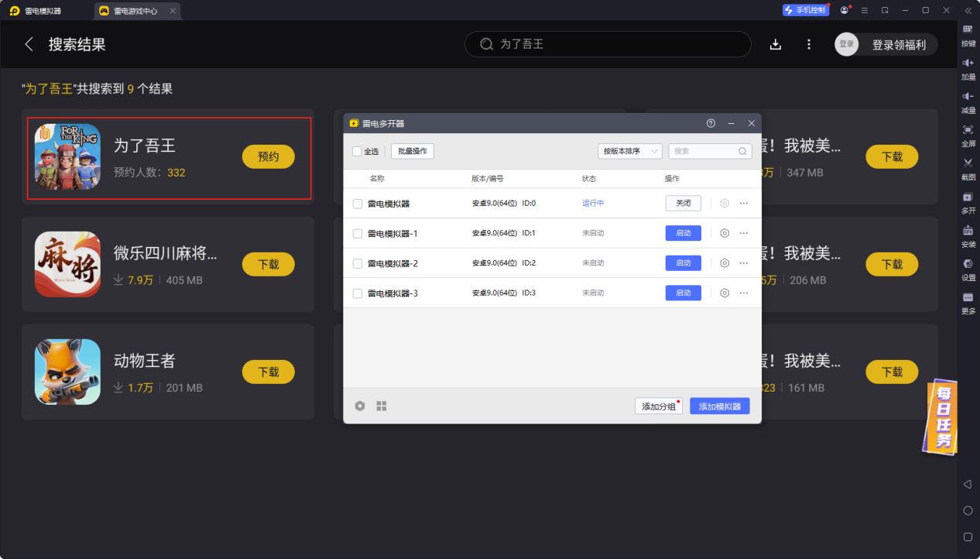
Task: Click 减量 volume down in sidebar
Action: [968, 102]
